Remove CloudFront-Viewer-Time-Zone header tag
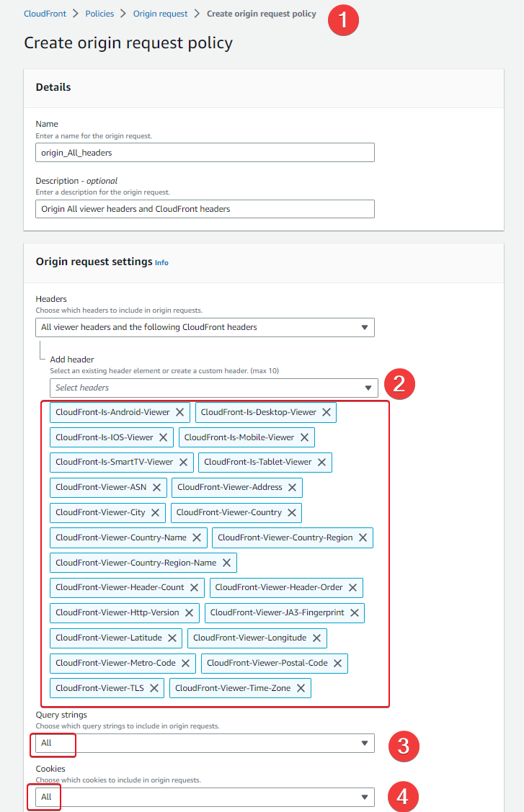Screen dimensions: 524x812 (301, 688)
